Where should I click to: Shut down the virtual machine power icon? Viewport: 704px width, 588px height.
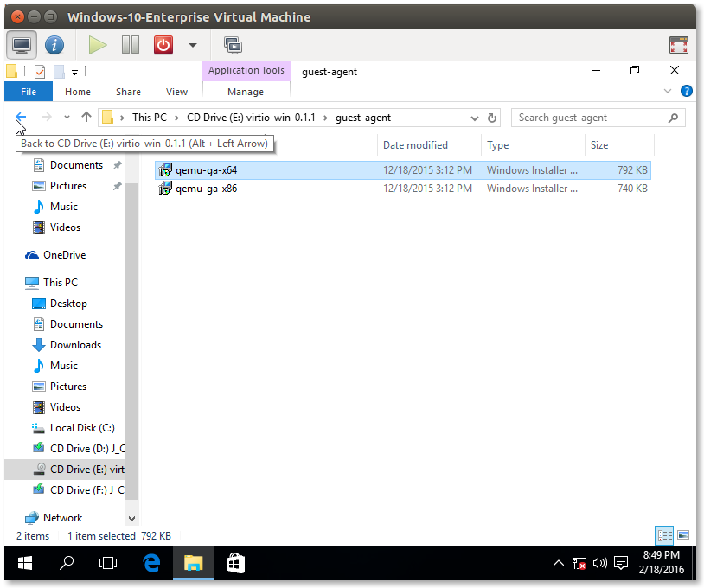pos(163,45)
